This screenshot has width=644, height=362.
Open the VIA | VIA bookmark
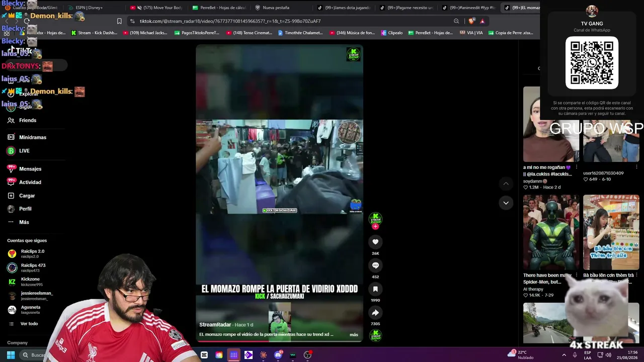coord(471,33)
